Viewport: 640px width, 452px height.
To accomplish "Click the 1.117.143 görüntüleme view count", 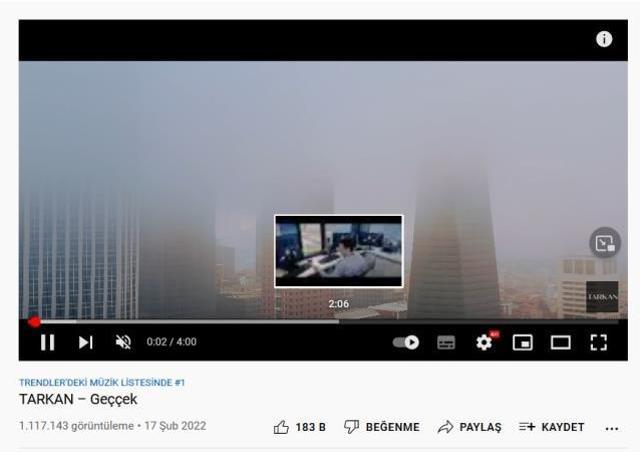I will click(x=76, y=426).
